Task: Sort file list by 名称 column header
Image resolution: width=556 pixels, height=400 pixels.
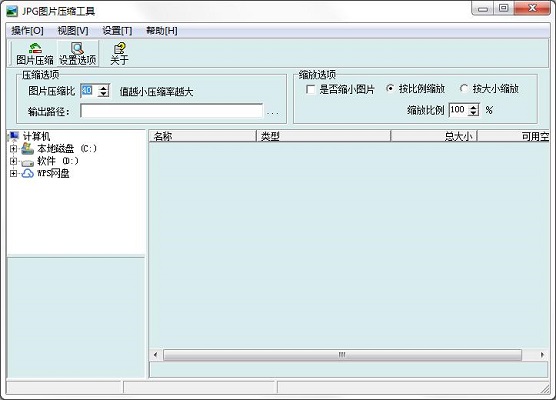Action: (202, 136)
